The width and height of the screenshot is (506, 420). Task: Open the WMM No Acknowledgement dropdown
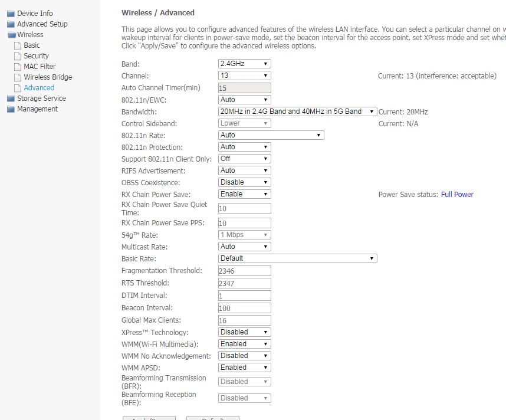(x=245, y=356)
